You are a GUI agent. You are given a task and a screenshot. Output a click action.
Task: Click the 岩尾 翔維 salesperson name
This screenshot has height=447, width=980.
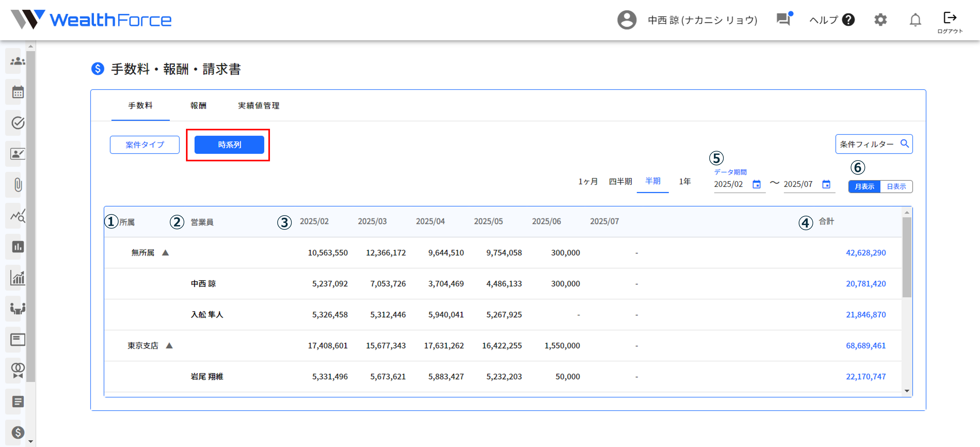206,377
